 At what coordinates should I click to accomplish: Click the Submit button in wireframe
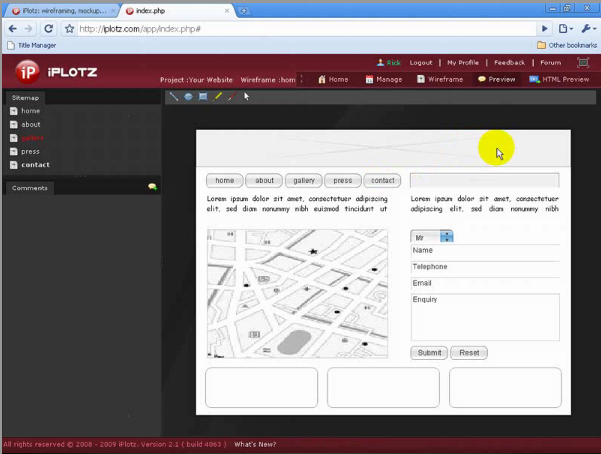click(x=429, y=353)
